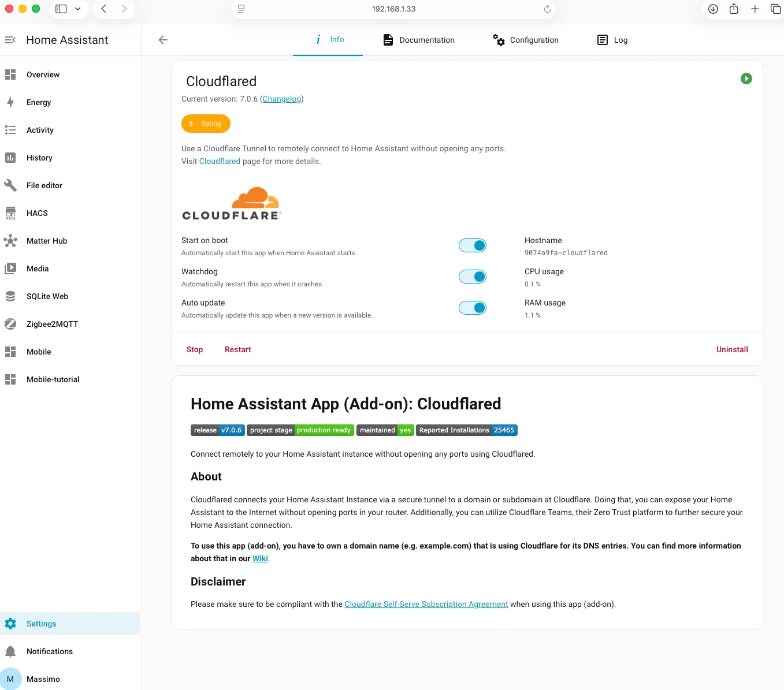
Task: Open the Notifications bell icon
Action: tap(10, 651)
